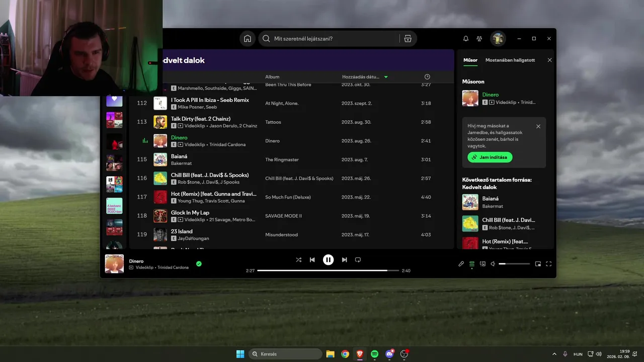Sort by the Album column header
Viewport: 644px width, 362px height.
272,77
